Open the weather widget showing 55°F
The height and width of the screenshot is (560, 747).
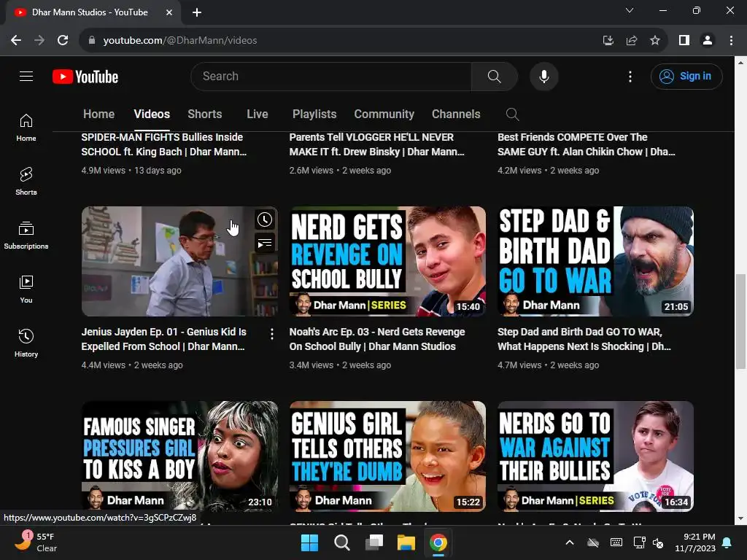[36, 542]
